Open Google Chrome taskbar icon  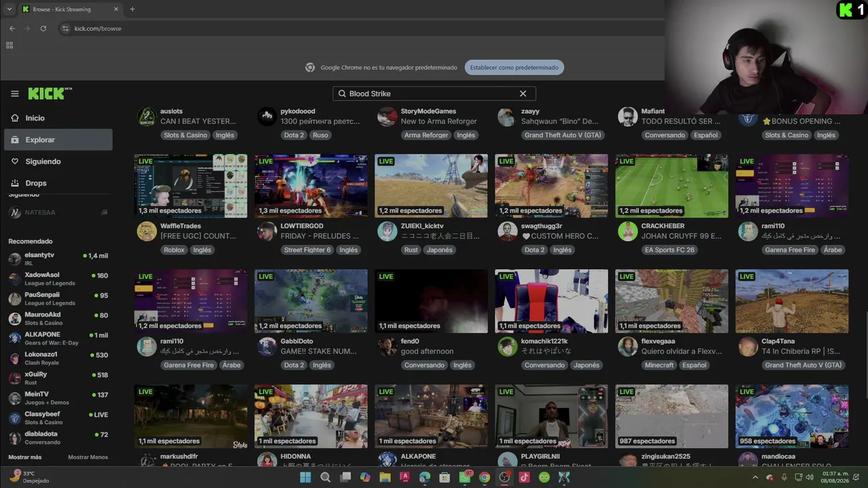[x=484, y=477]
